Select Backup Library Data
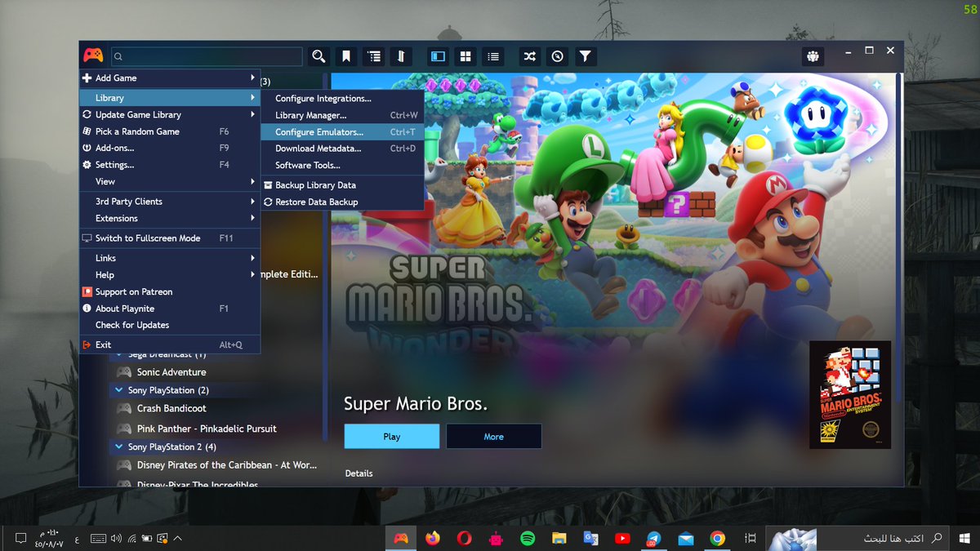 coord(342,185)
